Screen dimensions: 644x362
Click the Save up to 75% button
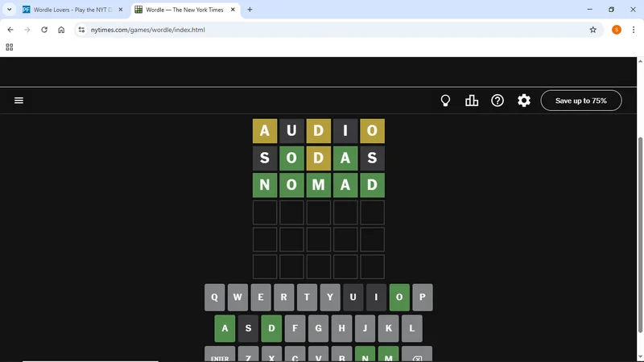(x=581, y=101)
